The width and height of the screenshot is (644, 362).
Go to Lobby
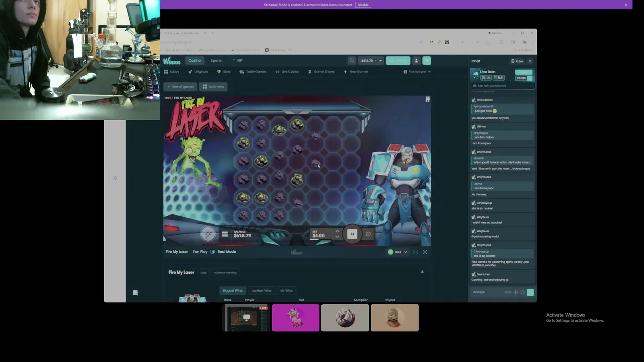tap(172, 72)
